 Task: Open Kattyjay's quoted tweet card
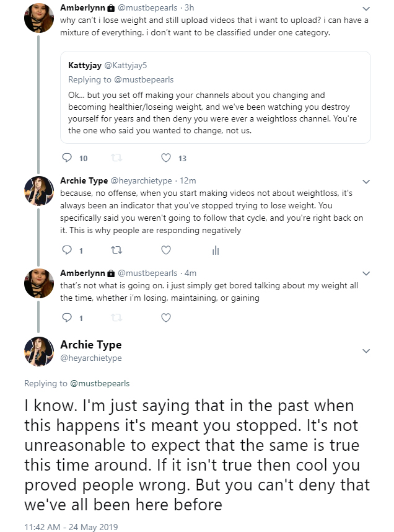[216, 97]
